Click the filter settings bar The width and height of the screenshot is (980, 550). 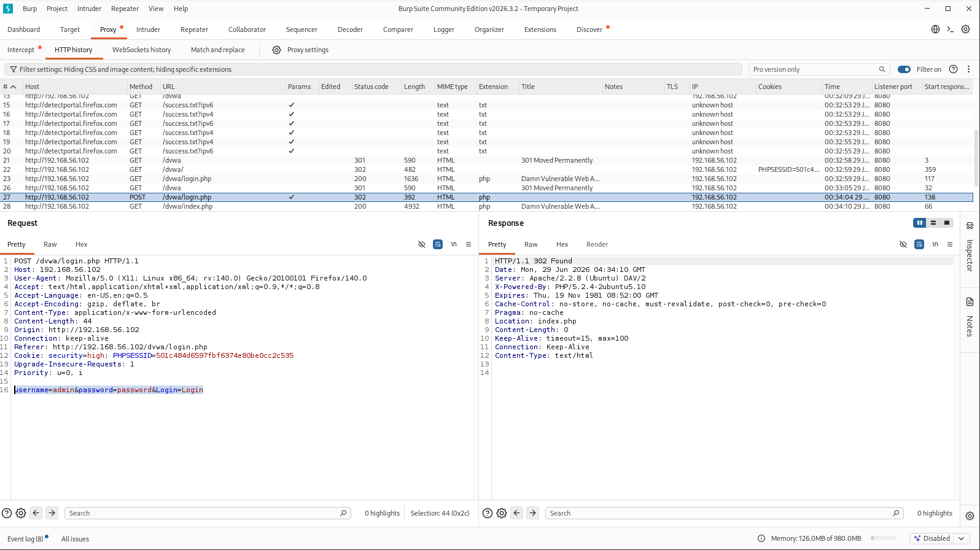coord(373,69)
